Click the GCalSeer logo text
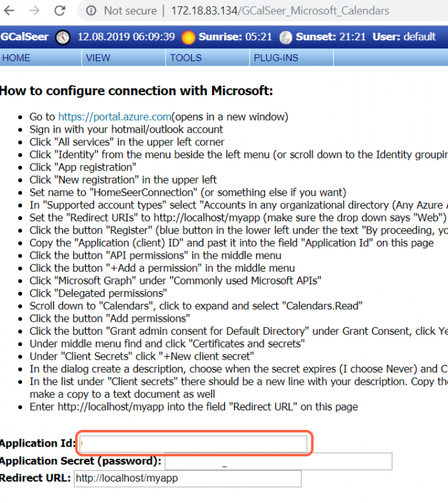 pyautogui.click(x=25, y=37)
